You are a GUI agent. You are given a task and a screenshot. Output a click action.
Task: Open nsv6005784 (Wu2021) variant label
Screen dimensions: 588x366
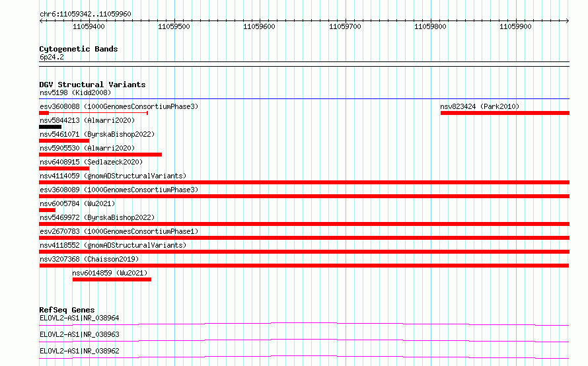point(77,203)
